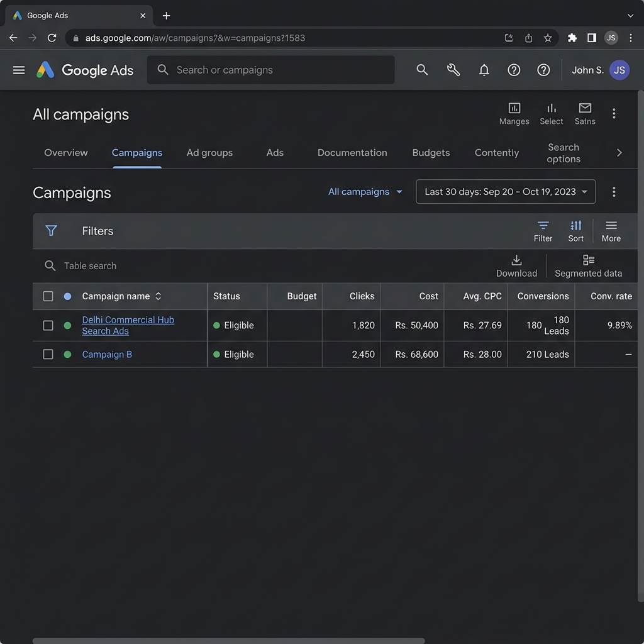Screen dimensions: 644x644
Task: Tick the select-all campaigns checkbox
Action: [48, 296]
